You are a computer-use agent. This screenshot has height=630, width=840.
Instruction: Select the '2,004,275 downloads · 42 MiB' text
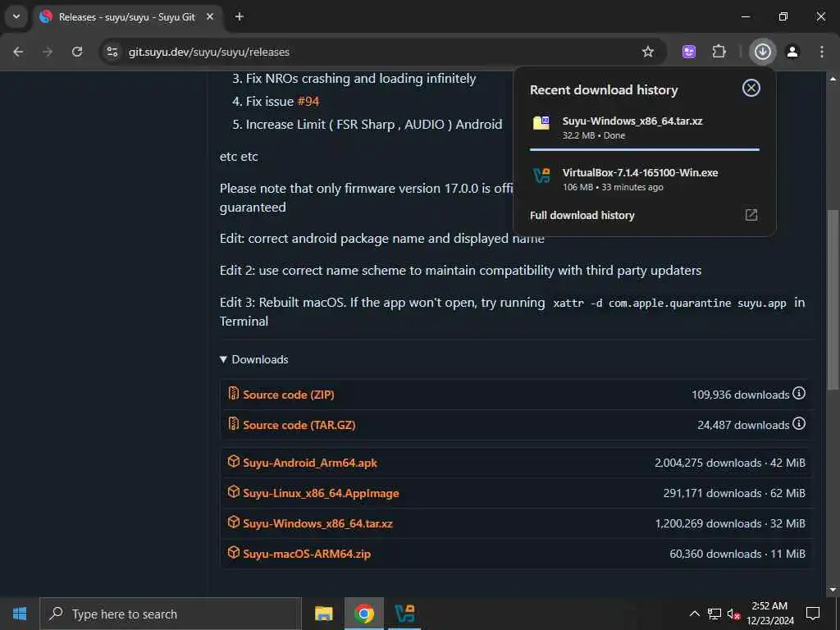[x=729, y=463]
